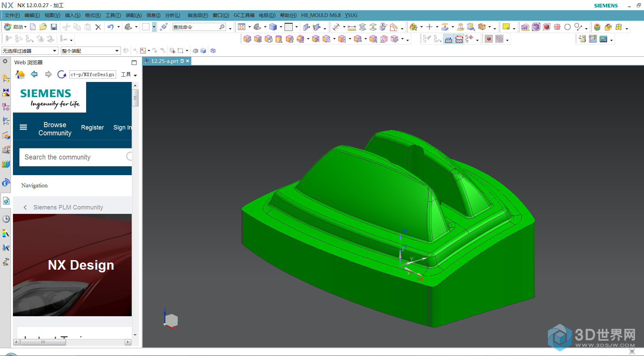Click the web browser horizontal scrollbar thumb
This screenshot has height=356, width=644.
click(43, 342)
